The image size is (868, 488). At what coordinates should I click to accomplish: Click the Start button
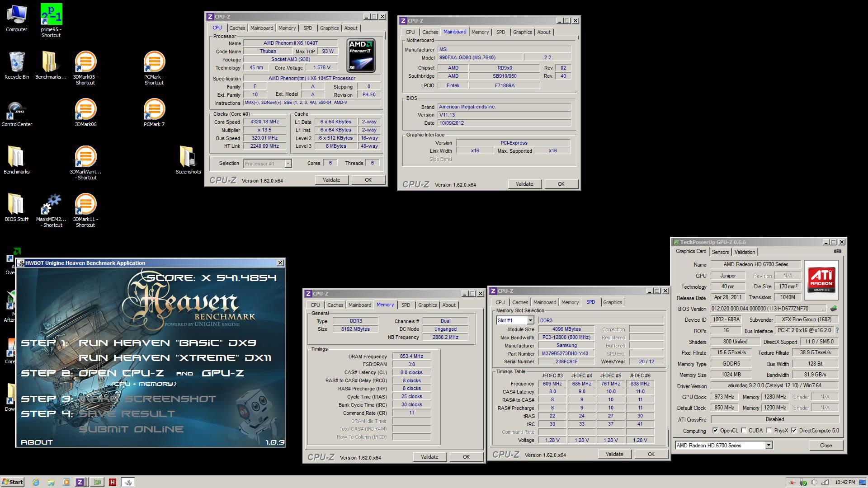pyautogui.click(x=12, y=482)
